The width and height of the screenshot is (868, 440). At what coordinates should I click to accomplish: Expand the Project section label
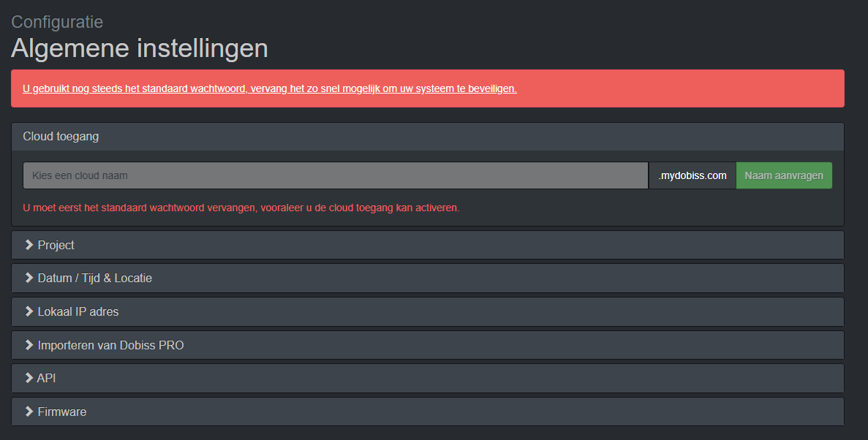[x=56, y=245]
